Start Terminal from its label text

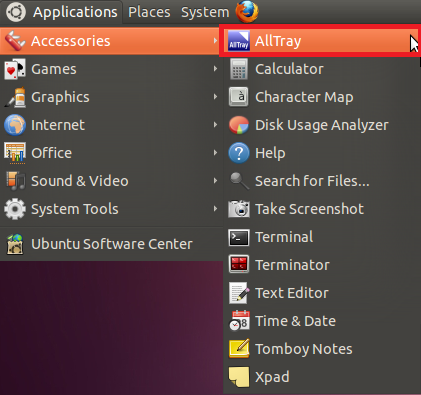tap(284, 237)
